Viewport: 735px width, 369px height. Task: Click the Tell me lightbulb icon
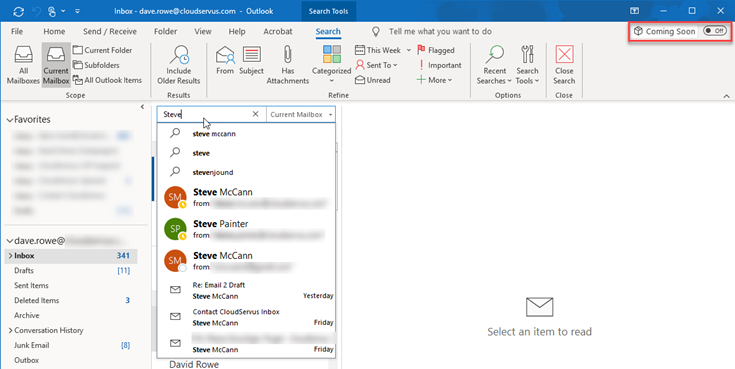(376, 31)
